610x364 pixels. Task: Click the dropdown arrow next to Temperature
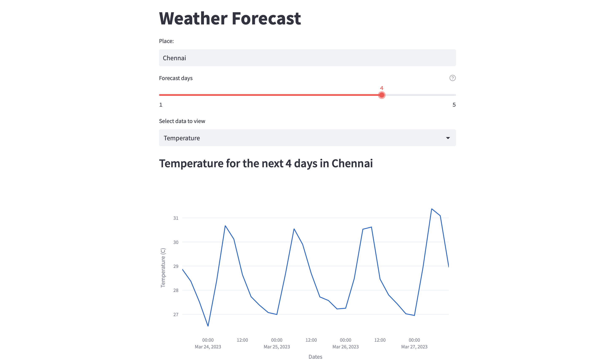click(448, 138)
